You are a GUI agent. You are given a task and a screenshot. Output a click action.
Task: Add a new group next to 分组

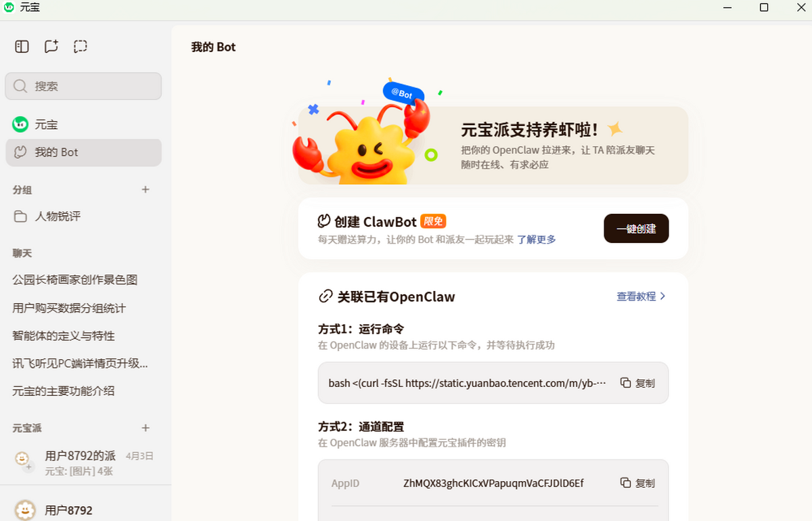coord(145,190)
